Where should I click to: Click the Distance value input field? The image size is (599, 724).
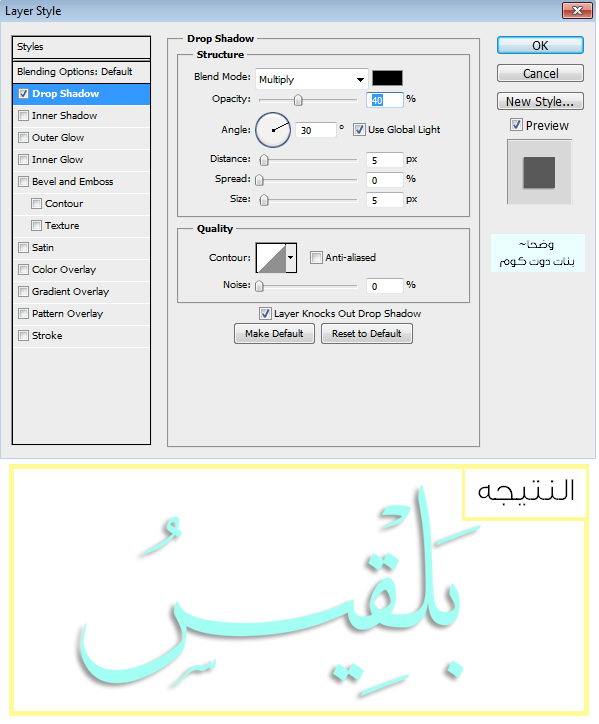pos(384,160)
